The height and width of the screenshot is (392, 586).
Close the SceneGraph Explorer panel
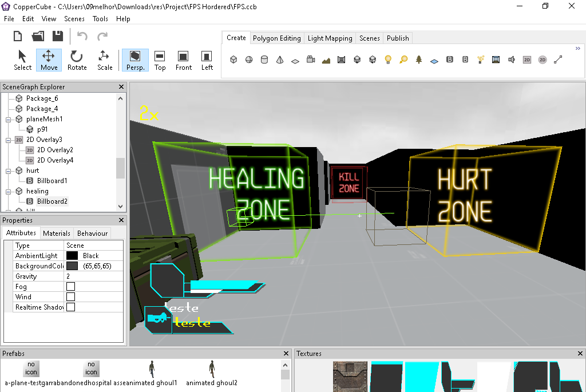pyautogui.click(x=121, y=86)
